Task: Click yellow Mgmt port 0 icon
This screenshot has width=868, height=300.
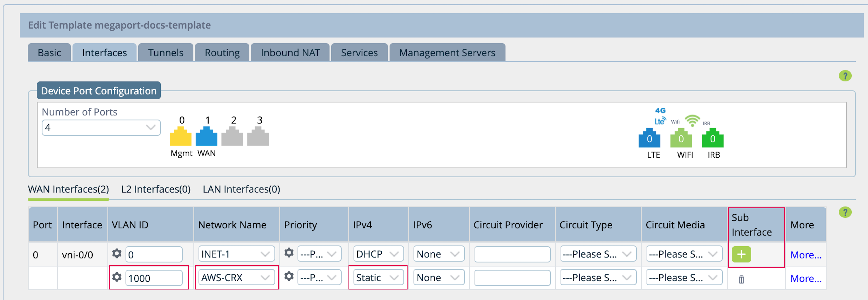Action: [x=181, y=136]
